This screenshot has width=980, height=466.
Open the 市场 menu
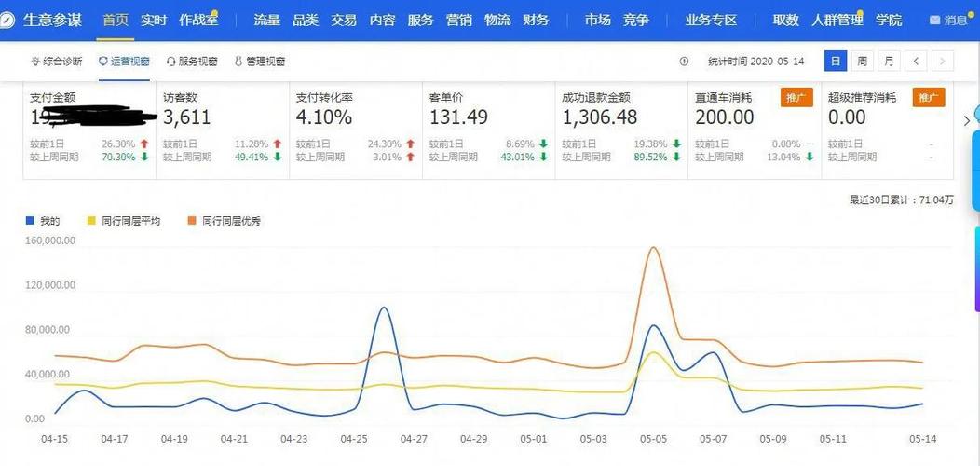click(x=597, y=20)
